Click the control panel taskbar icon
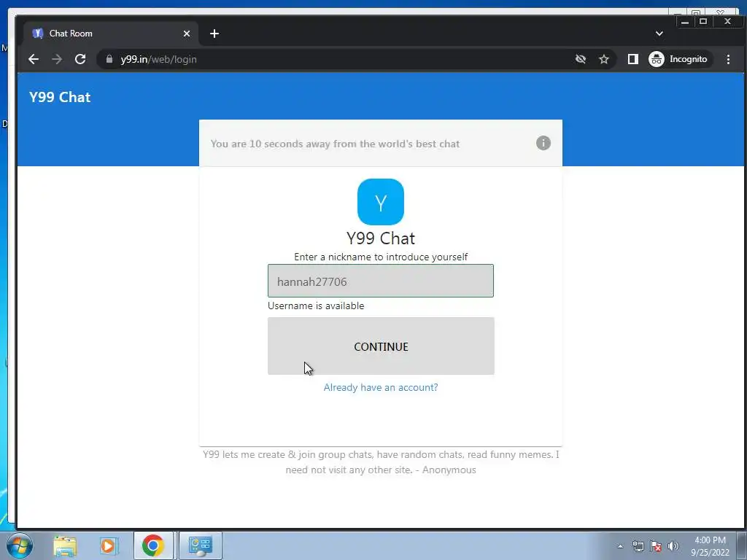The height and width of the screenshot is (560, 747). (x=200, y=545)
